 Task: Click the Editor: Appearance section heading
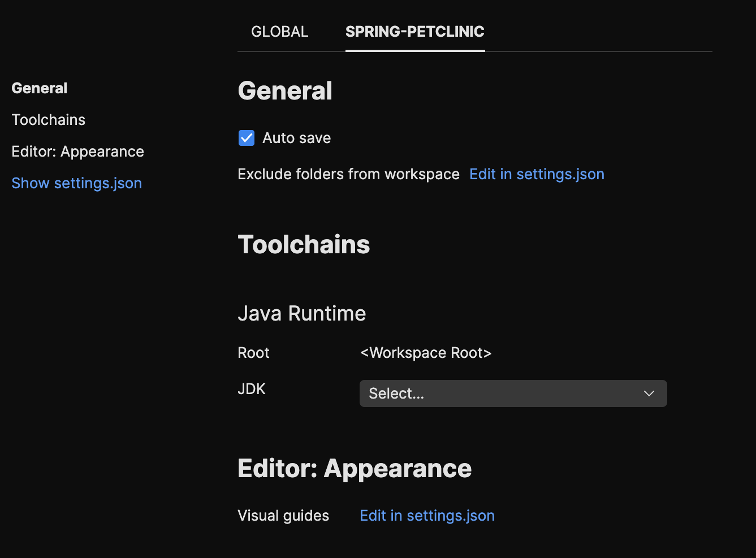355,468
